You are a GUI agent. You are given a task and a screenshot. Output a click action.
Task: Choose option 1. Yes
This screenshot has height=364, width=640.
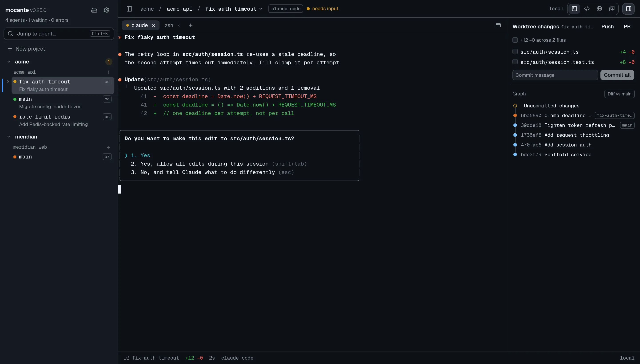(140, 156)
